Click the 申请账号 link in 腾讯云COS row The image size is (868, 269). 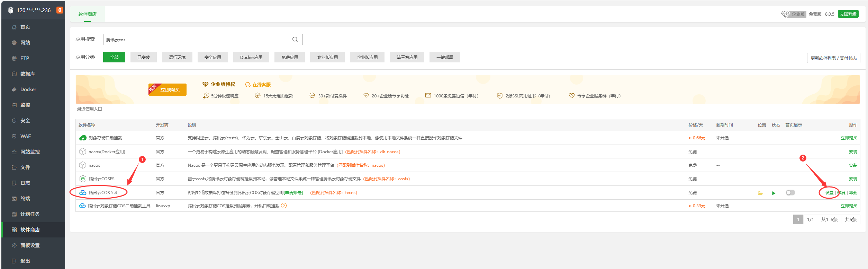point(293,193)
